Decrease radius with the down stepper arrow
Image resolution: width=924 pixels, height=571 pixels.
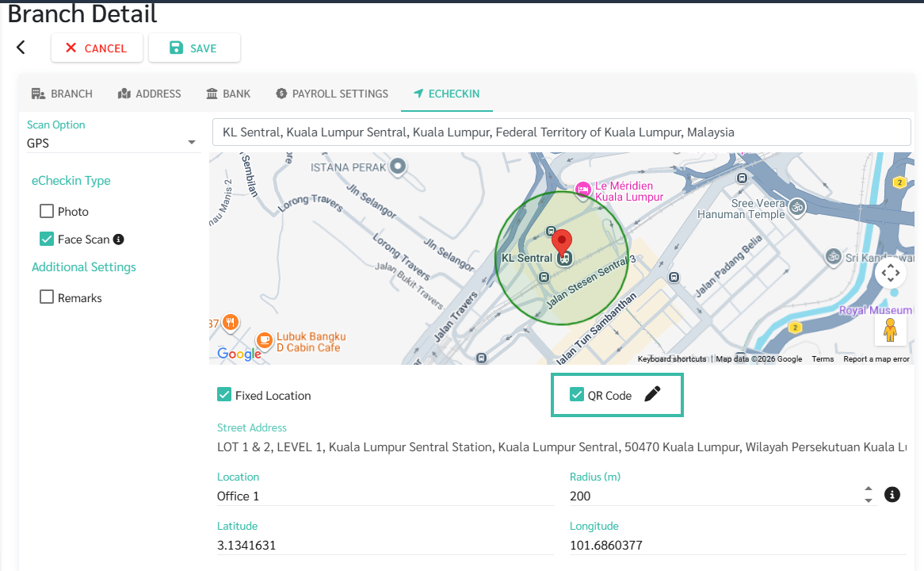point(868,500)
